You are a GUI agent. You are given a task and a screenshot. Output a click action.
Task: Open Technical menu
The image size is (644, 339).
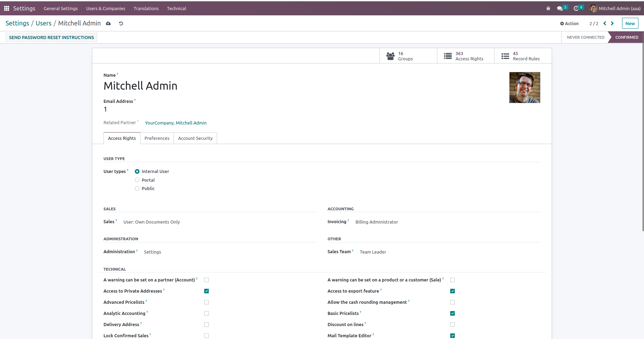pos(176,8)
